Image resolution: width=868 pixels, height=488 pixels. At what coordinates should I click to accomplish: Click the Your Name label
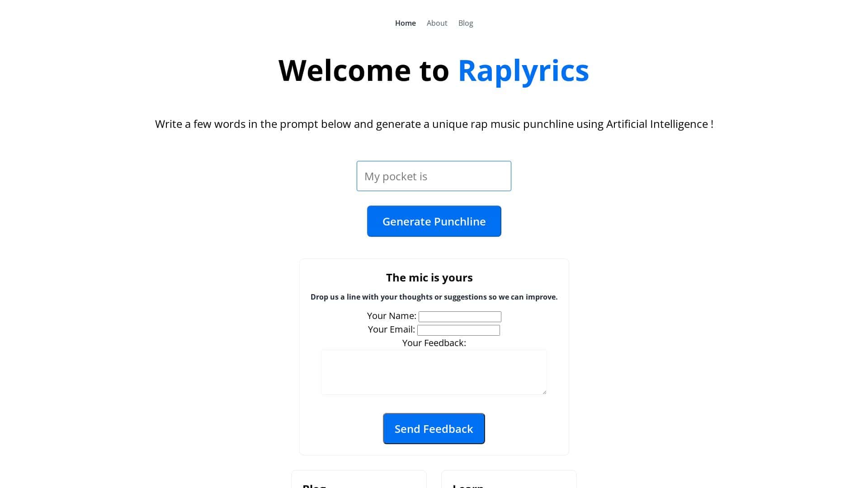click(392, 316)
